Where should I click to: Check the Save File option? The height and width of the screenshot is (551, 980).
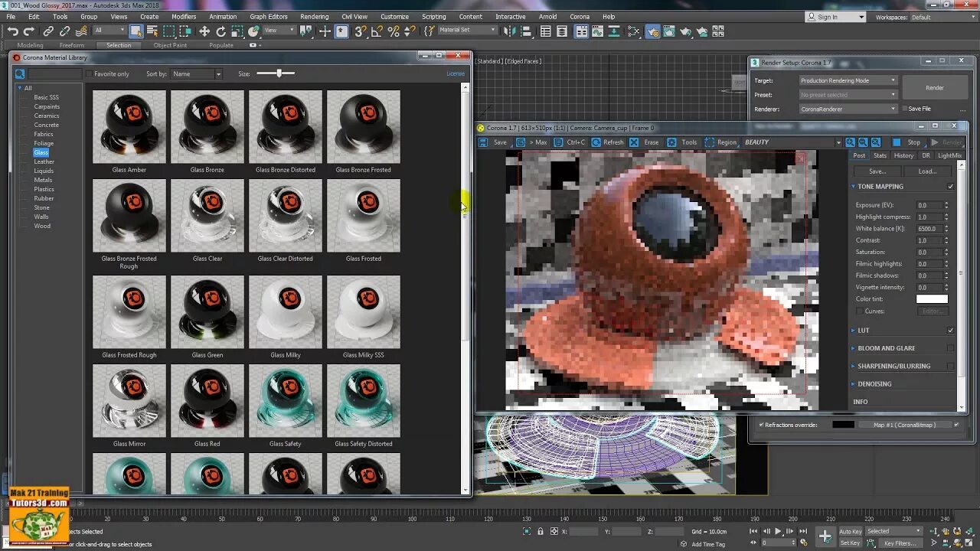[904, 109]
